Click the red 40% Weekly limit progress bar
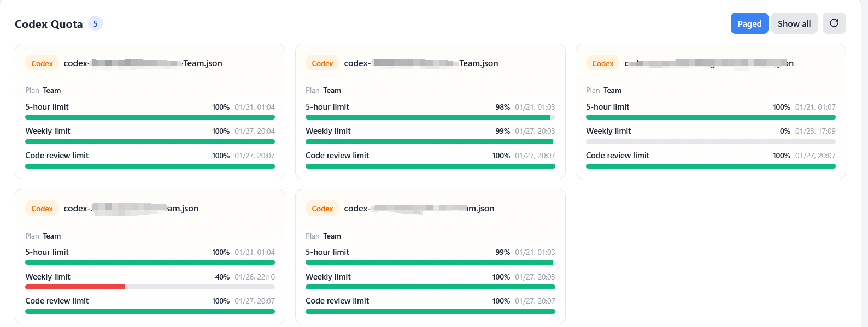Screen dimensions: 868x327 tap(150, 287)
